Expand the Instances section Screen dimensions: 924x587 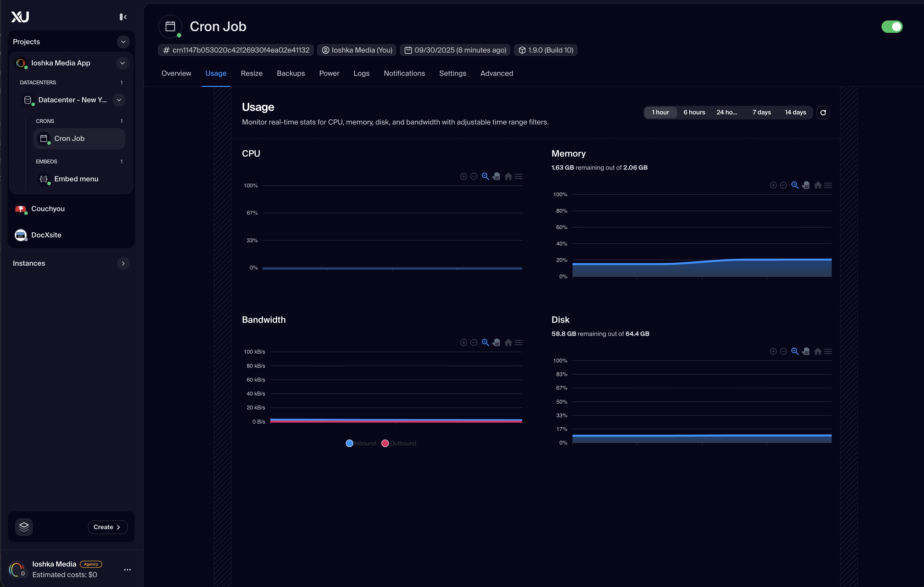point(123,263)
